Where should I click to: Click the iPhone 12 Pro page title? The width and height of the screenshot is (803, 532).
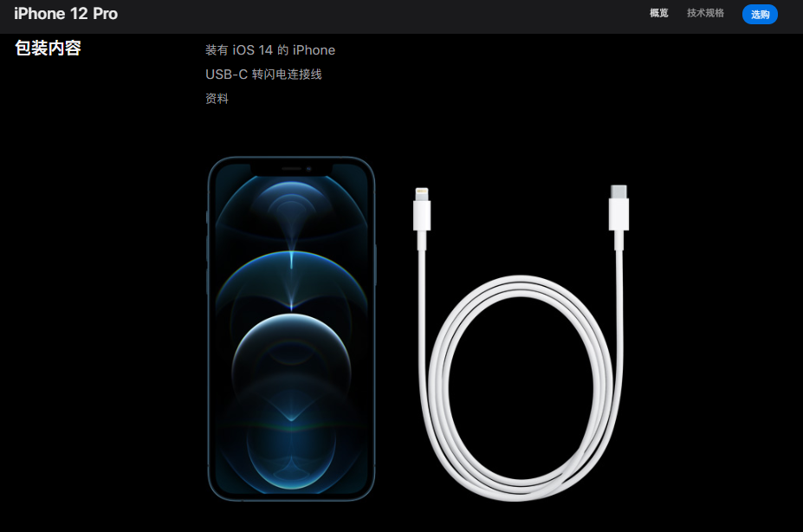click(x=66, y=14)
